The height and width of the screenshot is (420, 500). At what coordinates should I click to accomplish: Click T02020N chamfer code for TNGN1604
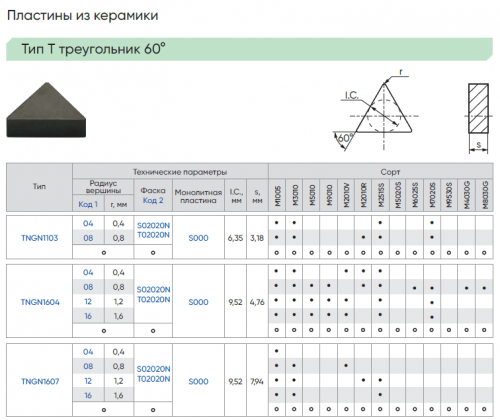[153, 300]
